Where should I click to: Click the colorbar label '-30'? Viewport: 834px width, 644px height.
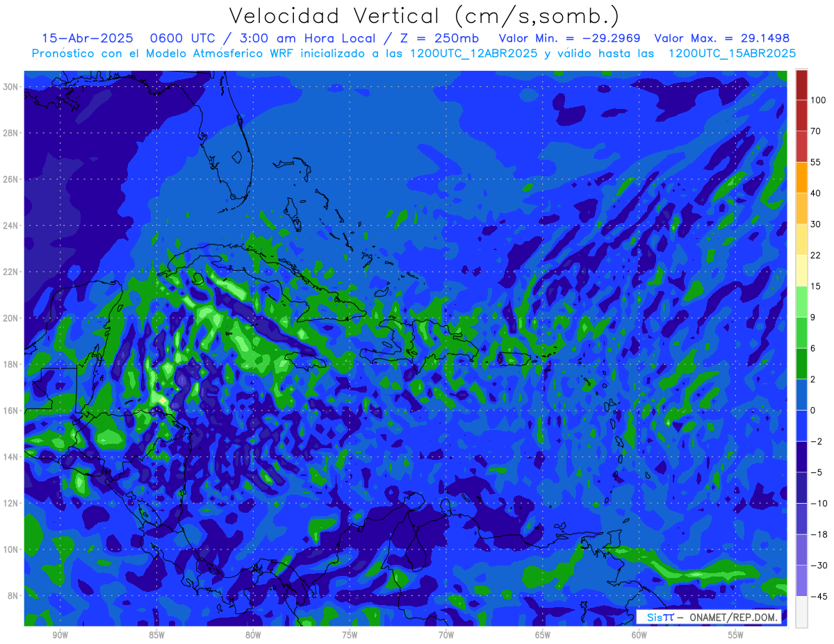pos(818,565)
